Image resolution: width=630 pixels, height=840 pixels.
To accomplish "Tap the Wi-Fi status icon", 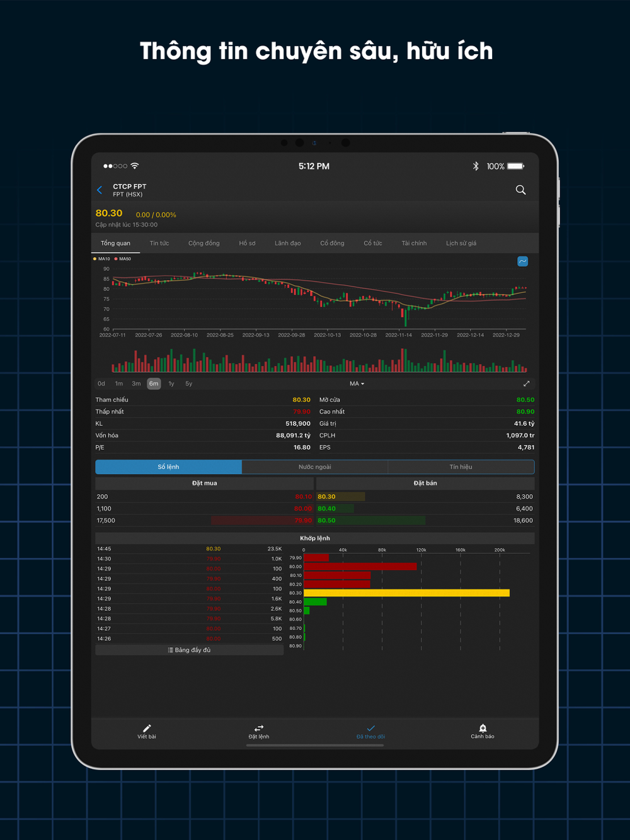I will (134, 166).
